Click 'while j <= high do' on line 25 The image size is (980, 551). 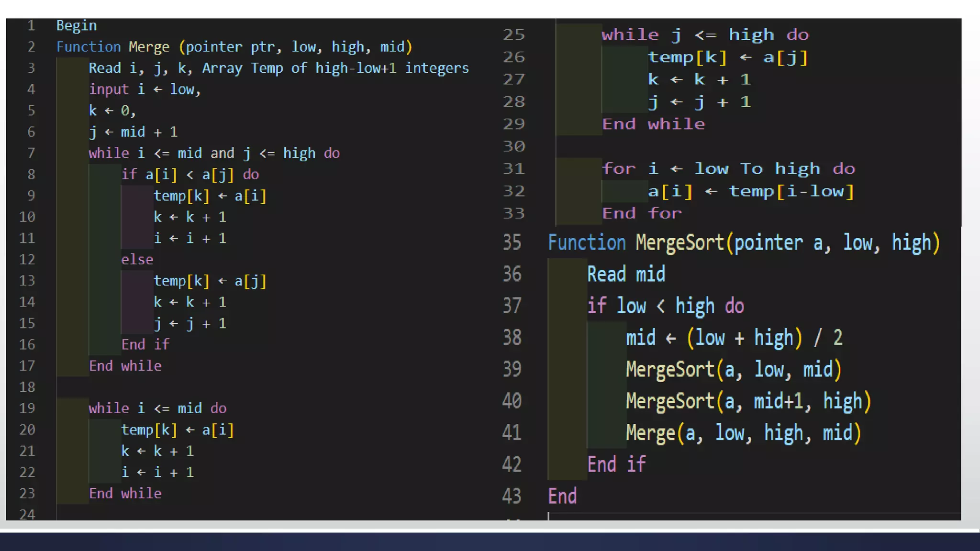pyautogui.click(x=705, y=35)
